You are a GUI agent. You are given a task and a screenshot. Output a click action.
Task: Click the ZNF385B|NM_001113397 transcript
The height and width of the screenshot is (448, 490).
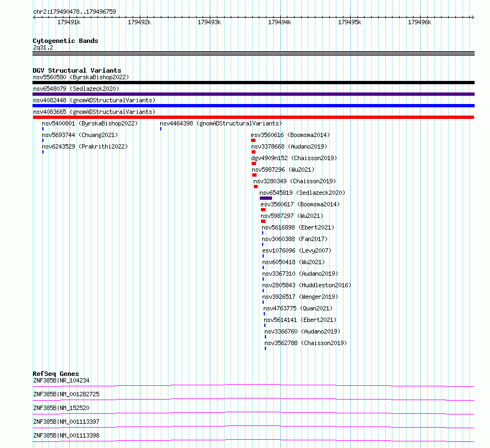pyautogui.click(x=66, y=422)
